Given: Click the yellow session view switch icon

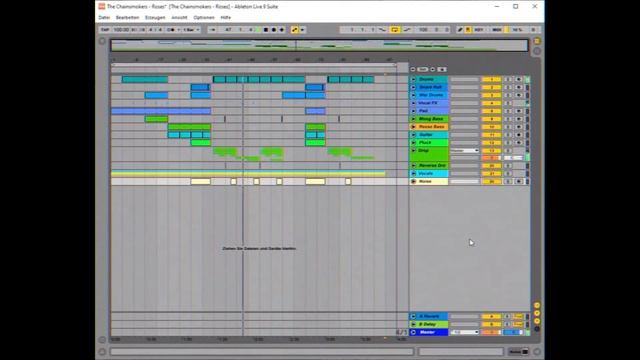Looking at the screenshot, I should pyautogui.click(x=537, y=41).
